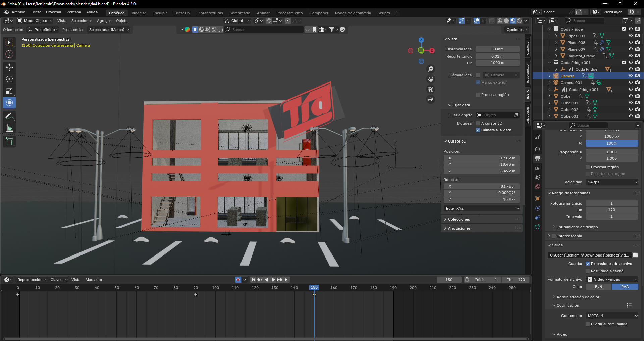Select the Transform tool
The image size is (644, 341).
9,103
